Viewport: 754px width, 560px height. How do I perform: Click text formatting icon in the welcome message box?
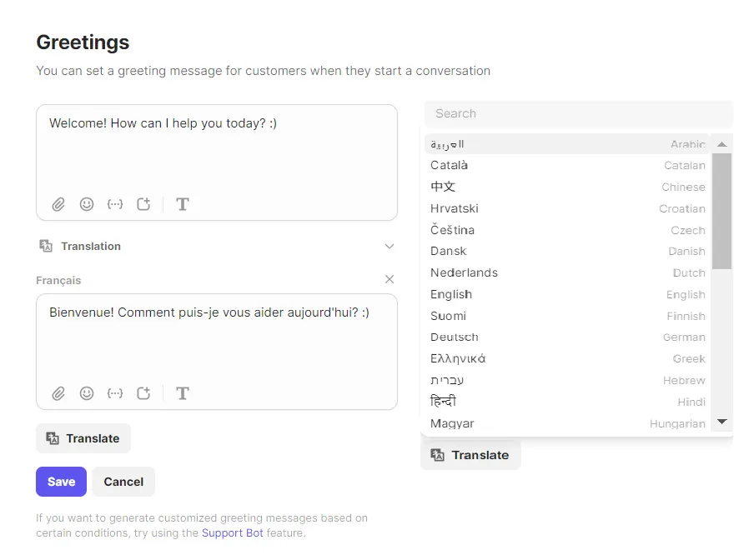pos(183,204)
